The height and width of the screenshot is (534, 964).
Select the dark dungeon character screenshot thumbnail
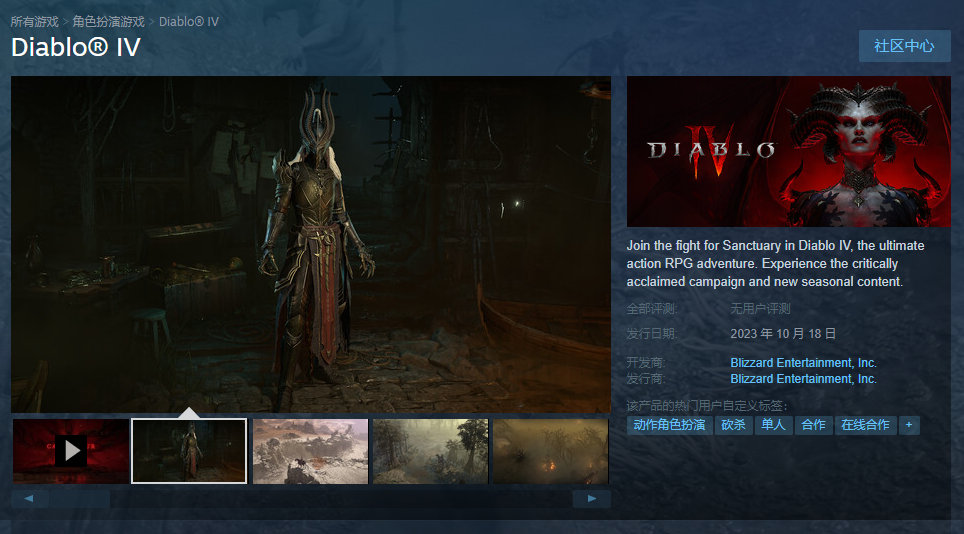(189, 451)
